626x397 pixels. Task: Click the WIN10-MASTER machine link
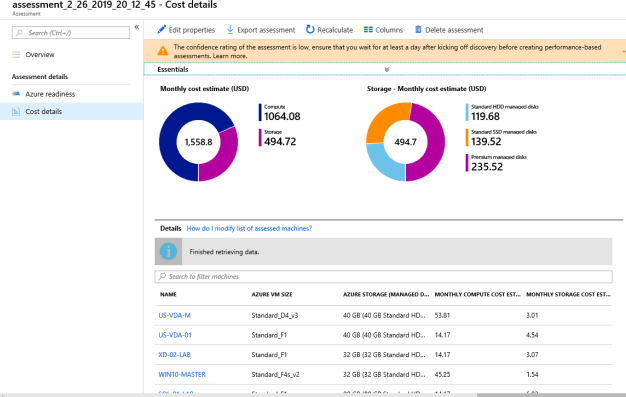point(182,374)
